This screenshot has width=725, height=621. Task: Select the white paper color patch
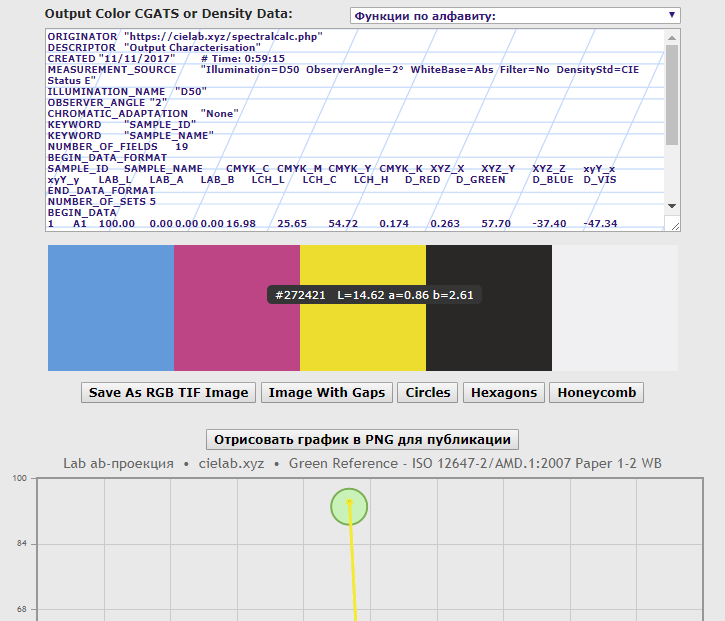tap(615, 308)
